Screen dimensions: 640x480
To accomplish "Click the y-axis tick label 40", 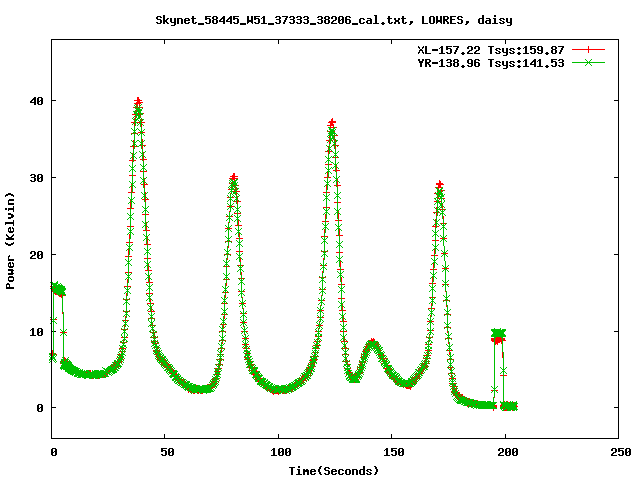I will 36,101.
